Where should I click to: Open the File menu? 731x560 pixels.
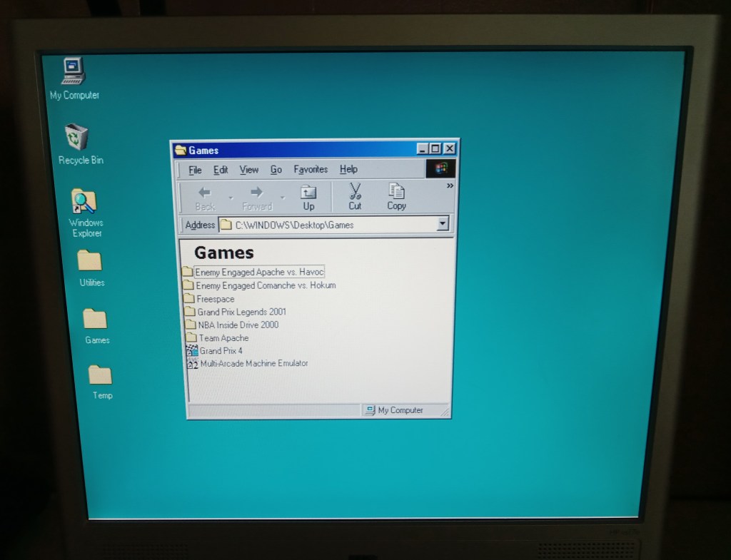point(195,170)
